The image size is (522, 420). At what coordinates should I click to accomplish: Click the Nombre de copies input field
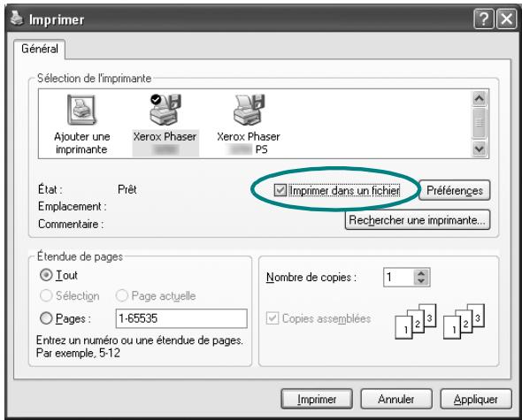pyautogui.click(x=398, y=278)
